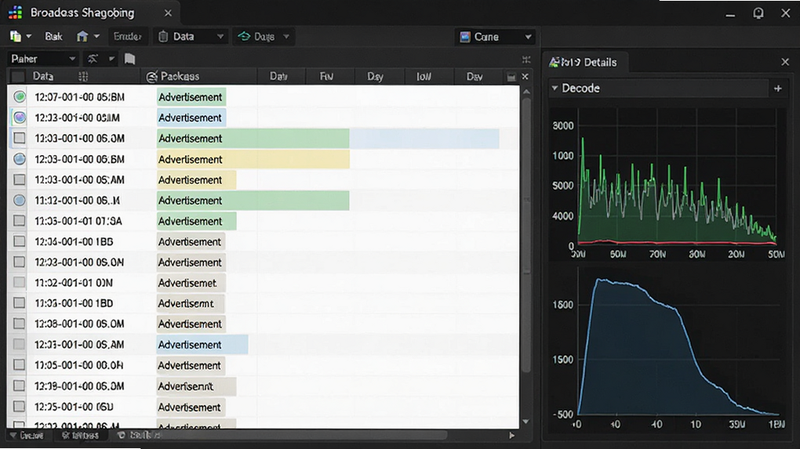
Task: Tick the checkbox for row 12:04-001-00 1BB
Action: pyautogui.click(x=19, y=241)
